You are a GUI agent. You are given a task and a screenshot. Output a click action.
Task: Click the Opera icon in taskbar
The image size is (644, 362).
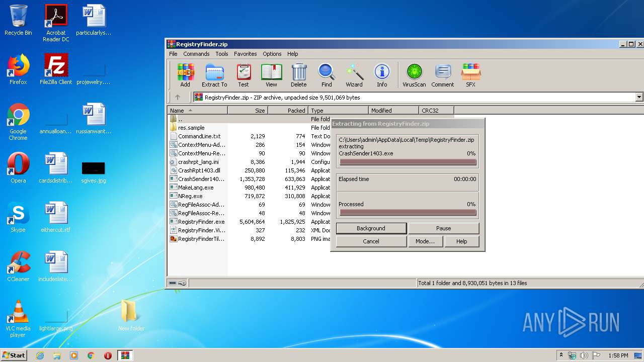[x=108, y=355]
